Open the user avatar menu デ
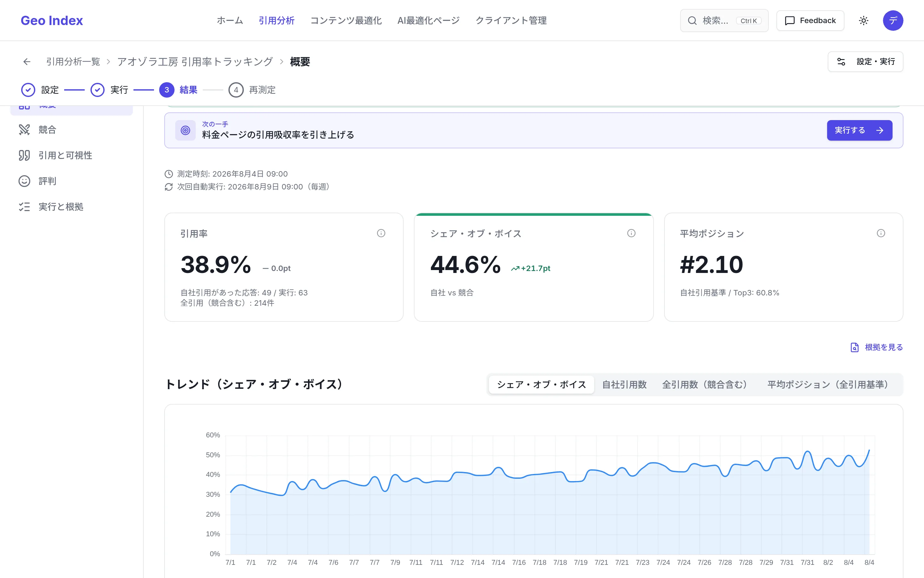The image size is (924, 578). (x=893, y=21)
